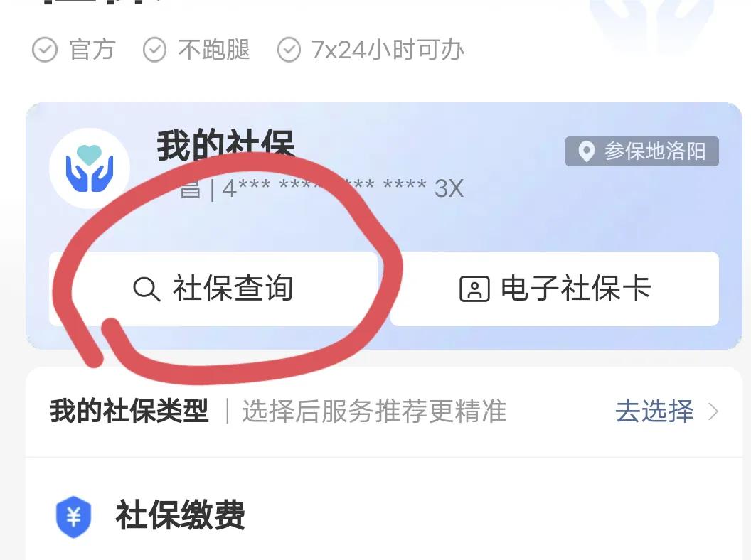Tap the 7x24小时可办 label text
The height and width of the screenshot is (560, 751).
pos(388,50)
